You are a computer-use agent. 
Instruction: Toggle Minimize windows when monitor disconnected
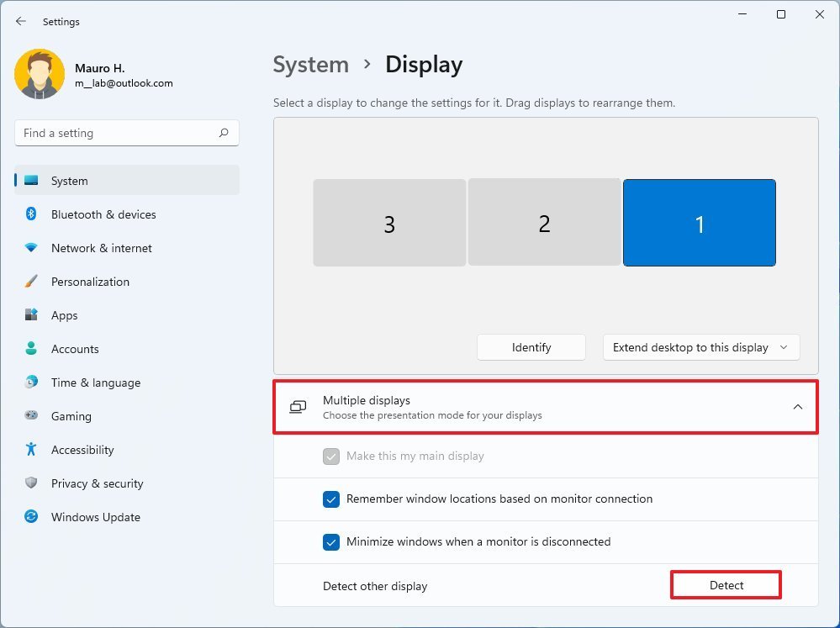pos(331,542)
